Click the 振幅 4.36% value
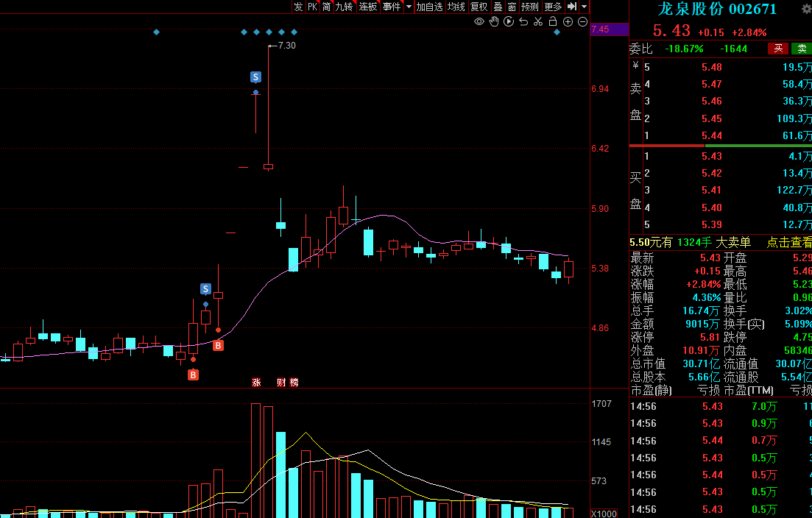 pyautogui.click(x=706, y=297)
